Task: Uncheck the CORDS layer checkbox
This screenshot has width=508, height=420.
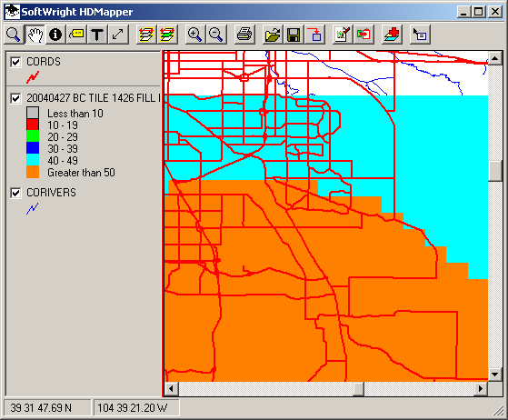Action: coord(15,62)
